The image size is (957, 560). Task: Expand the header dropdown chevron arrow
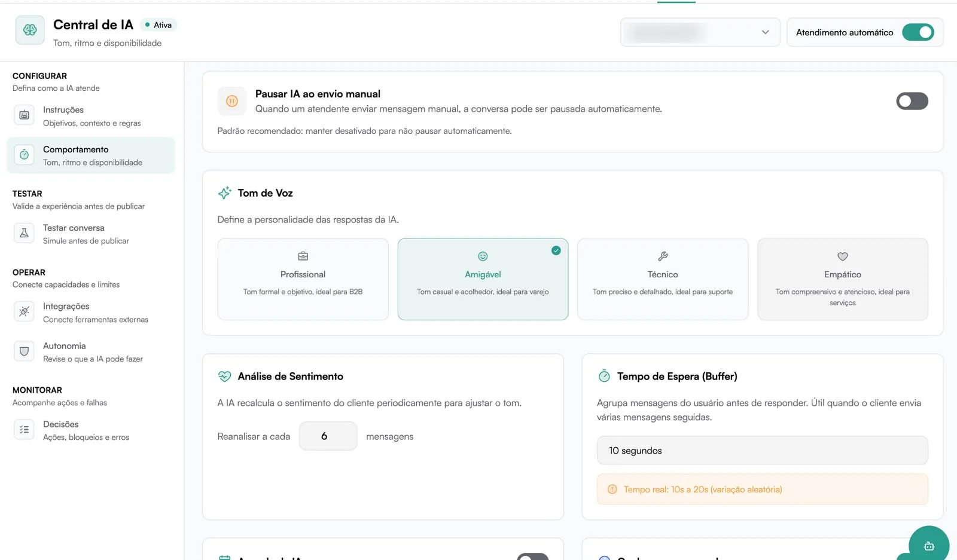[x=765, y=32]
